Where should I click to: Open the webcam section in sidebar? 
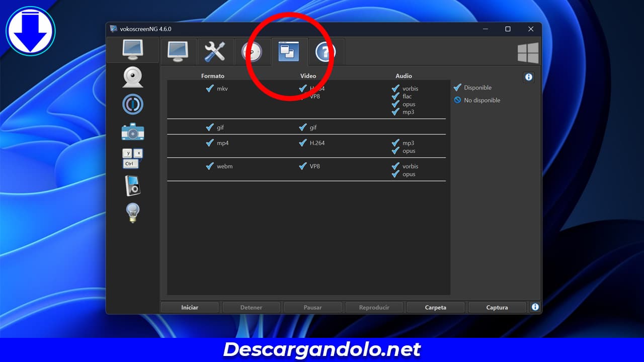[133, 77]
